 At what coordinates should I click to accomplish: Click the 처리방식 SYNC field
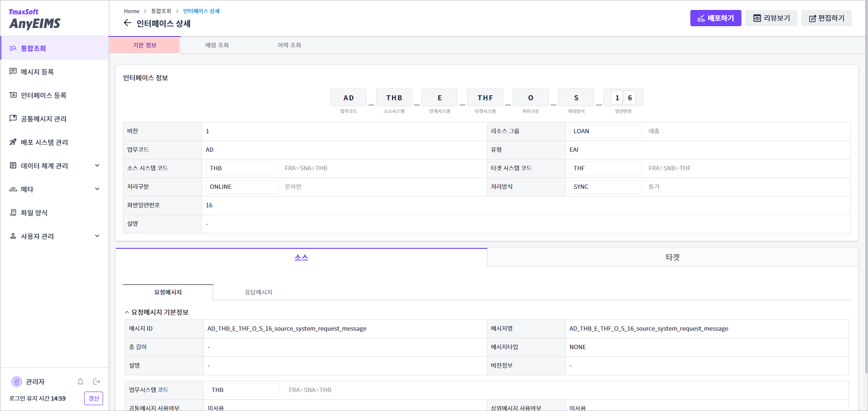[x=605, y=187]
